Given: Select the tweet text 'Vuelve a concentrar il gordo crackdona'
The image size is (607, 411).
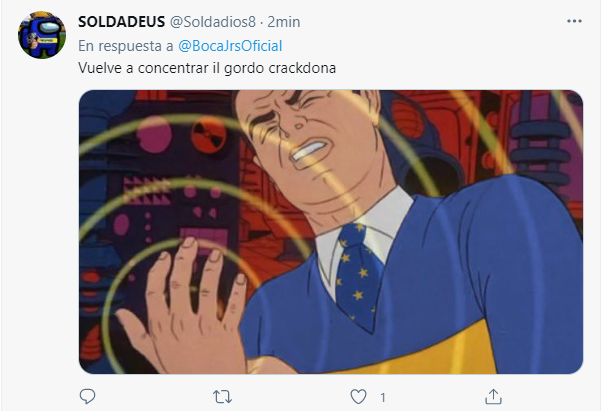Looking at the screenshot, I should [x=207, y=68].
